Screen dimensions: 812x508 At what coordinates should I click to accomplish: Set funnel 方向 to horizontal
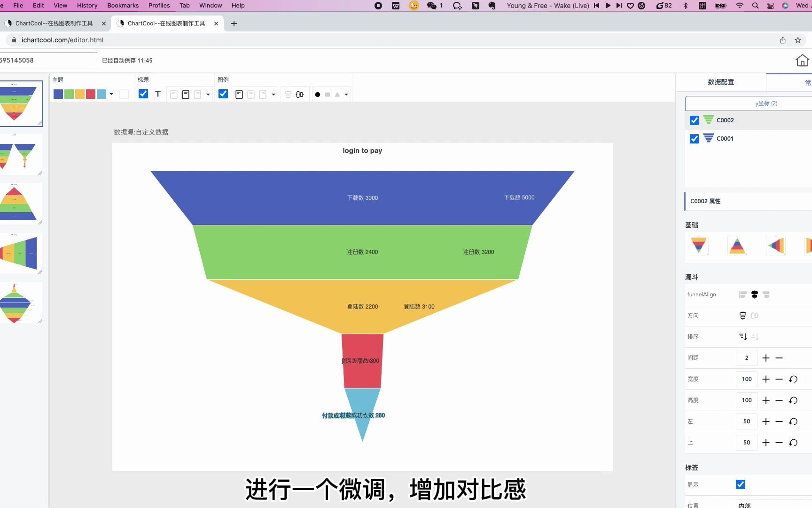point(755,316)
